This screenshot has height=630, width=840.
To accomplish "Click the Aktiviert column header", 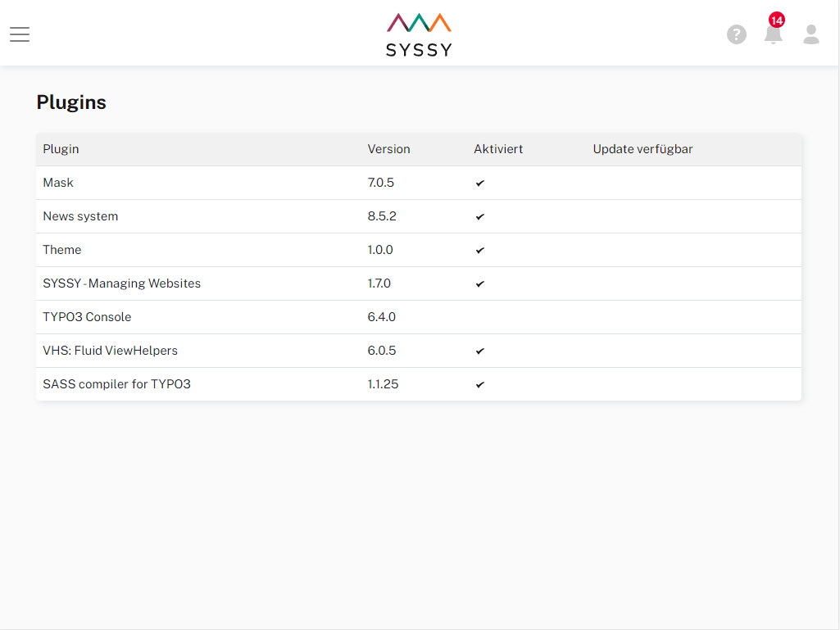I will pos(499,149).
